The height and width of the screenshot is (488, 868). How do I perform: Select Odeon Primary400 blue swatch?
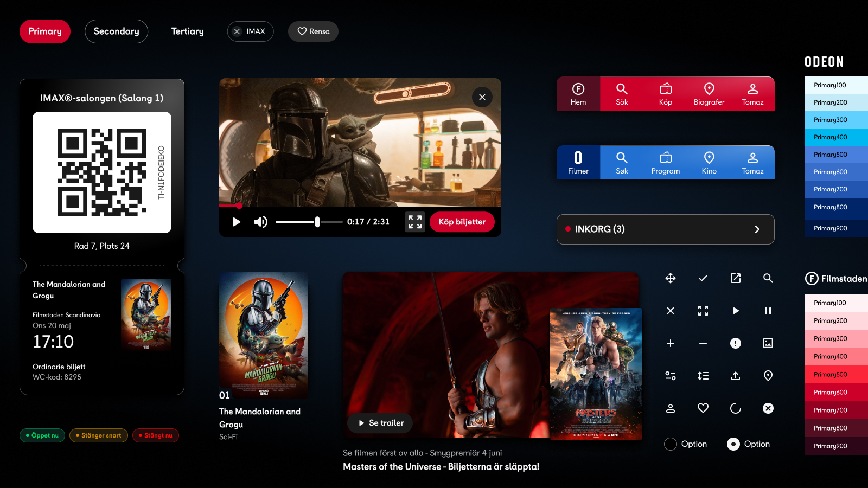click(x=837, y=137)
